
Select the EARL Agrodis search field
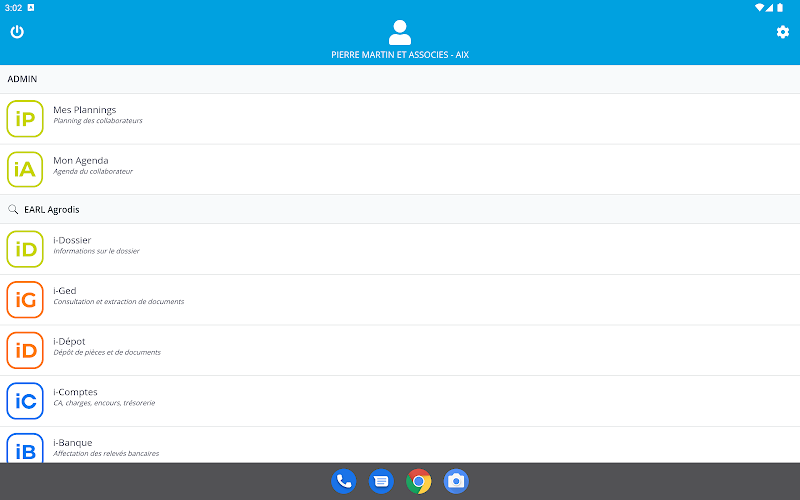[x=400, y=209]
